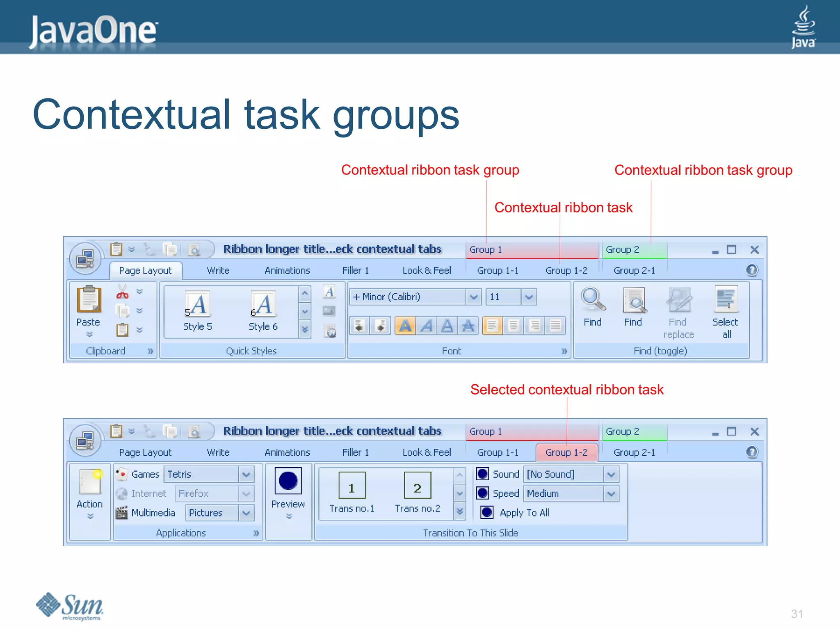Click the clear formatting A icon beside Quick Styles
840x630 pixels.
tap(329, 292)
